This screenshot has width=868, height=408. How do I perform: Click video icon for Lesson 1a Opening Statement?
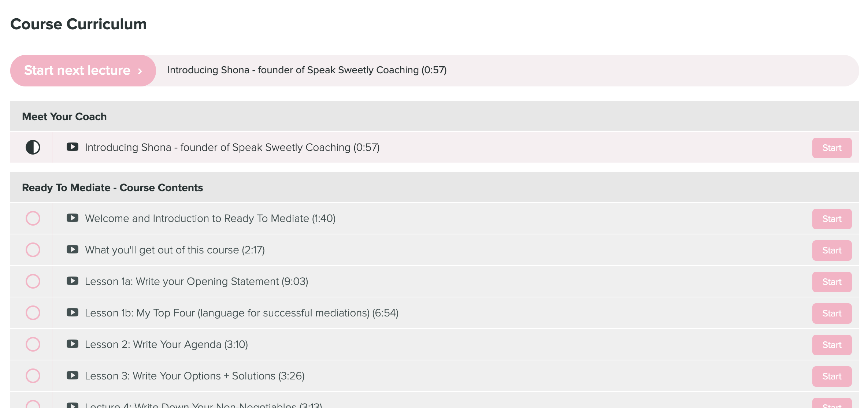coord(73,281)
